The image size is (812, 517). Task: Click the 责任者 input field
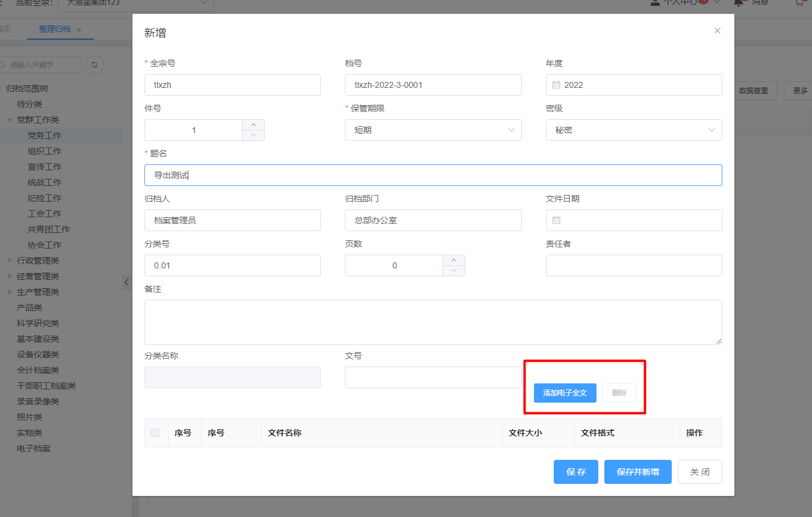(634, 265)
